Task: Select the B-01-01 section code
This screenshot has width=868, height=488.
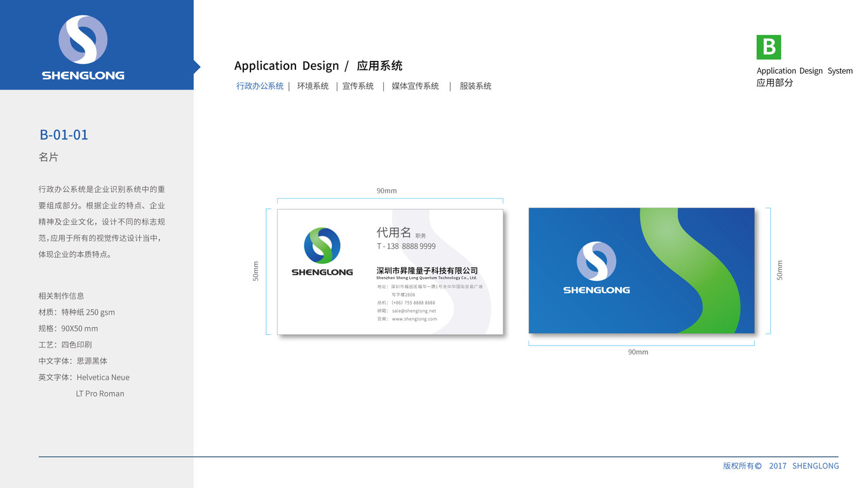Action: tap(64, 135)
